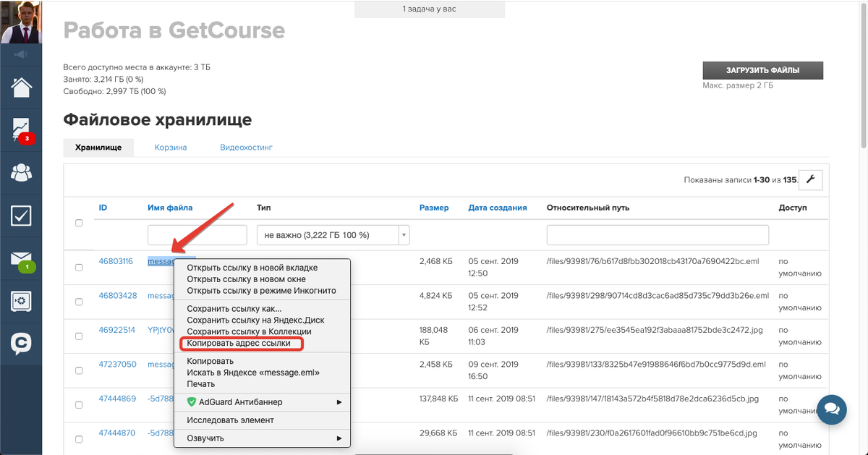
Task: Open the chart icon with red badge 3
Action: [x=21, y=129]
